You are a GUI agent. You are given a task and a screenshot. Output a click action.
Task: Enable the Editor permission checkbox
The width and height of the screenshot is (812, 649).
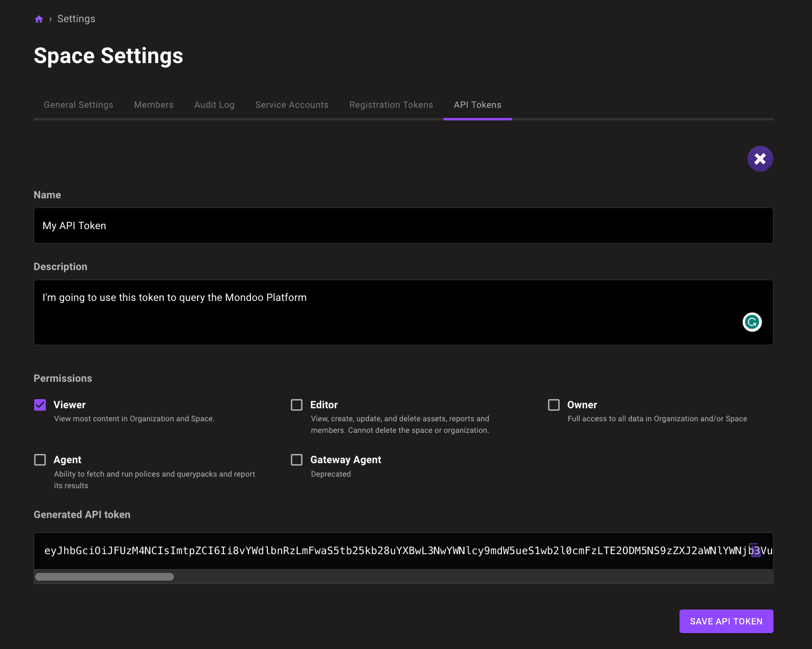pos(297,405)
